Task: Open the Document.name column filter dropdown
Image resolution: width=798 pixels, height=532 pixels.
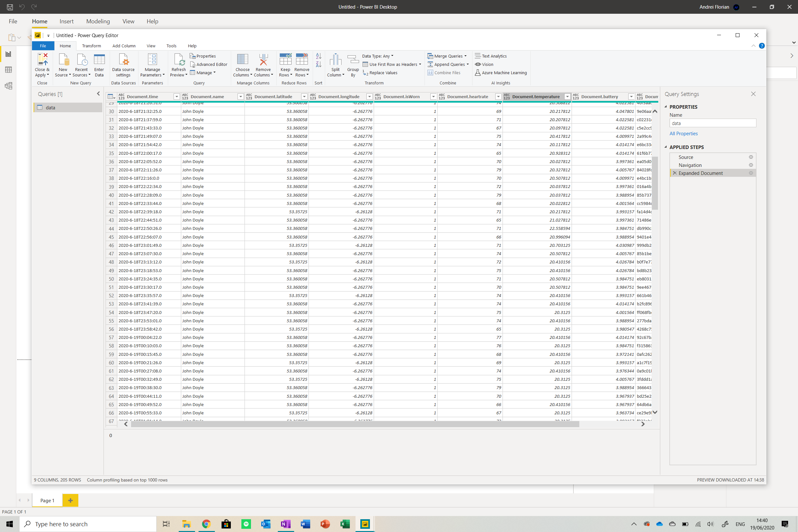Action: click(240, 97)
